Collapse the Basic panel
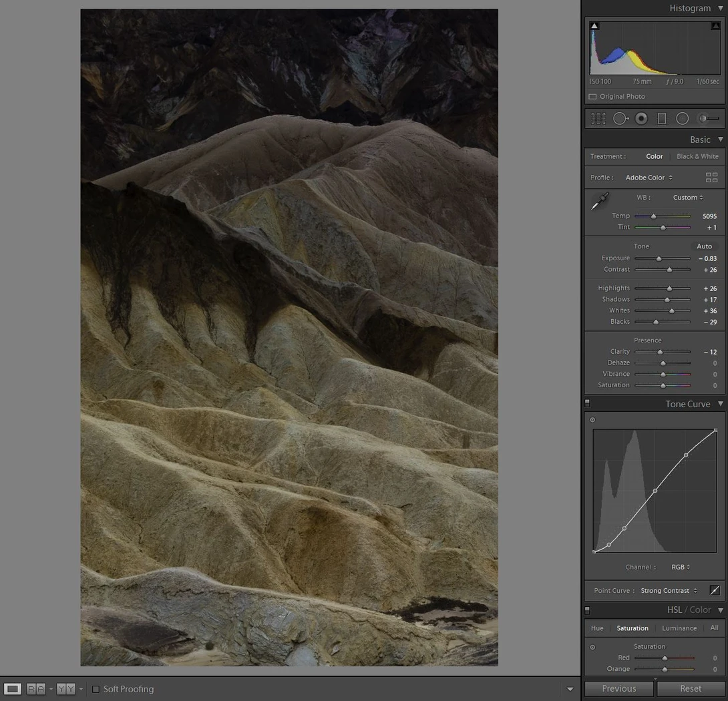The image size is (728, 701). tap(721, 140)
